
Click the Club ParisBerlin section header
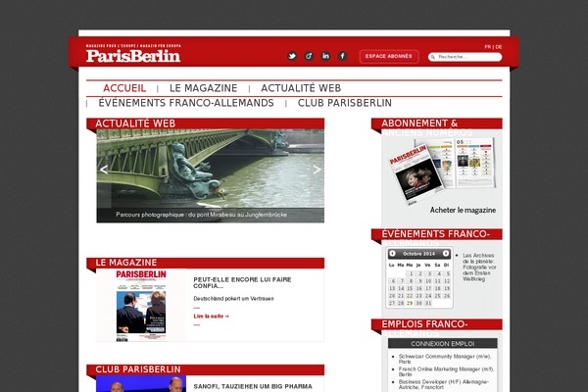click(x=206, y=369)
